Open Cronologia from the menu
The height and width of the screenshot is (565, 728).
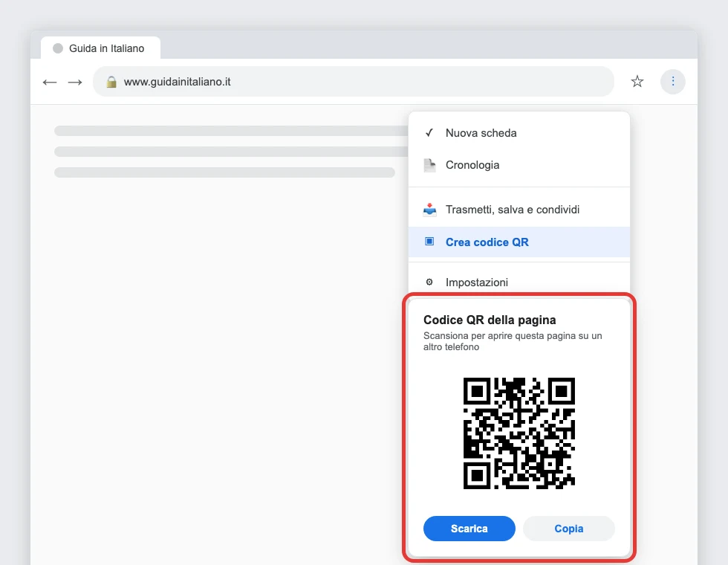point(519,165)
